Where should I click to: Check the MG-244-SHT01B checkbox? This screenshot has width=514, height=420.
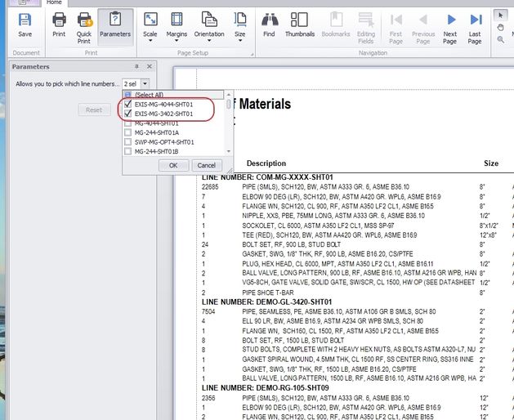127,151
